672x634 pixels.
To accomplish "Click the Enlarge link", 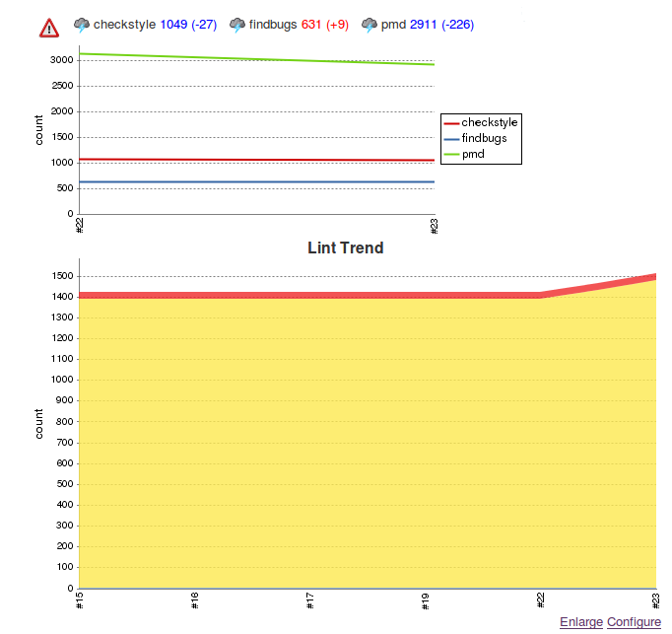I will coord(580,622).
